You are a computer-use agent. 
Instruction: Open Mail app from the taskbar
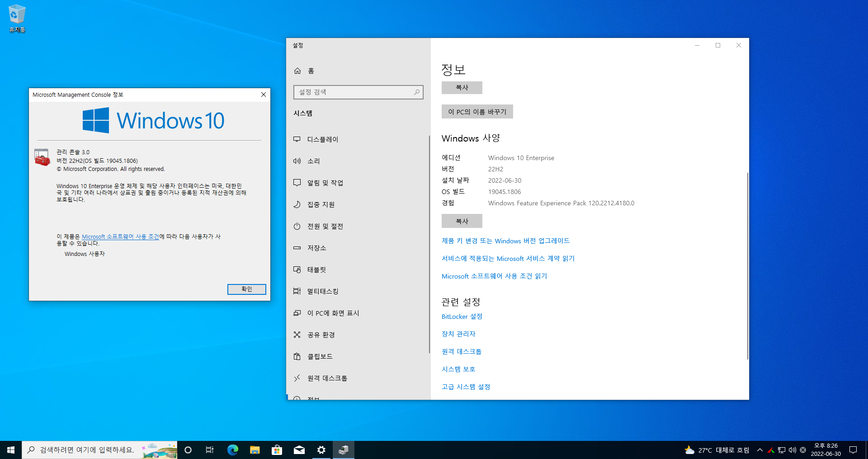click(x=299, y=450)
